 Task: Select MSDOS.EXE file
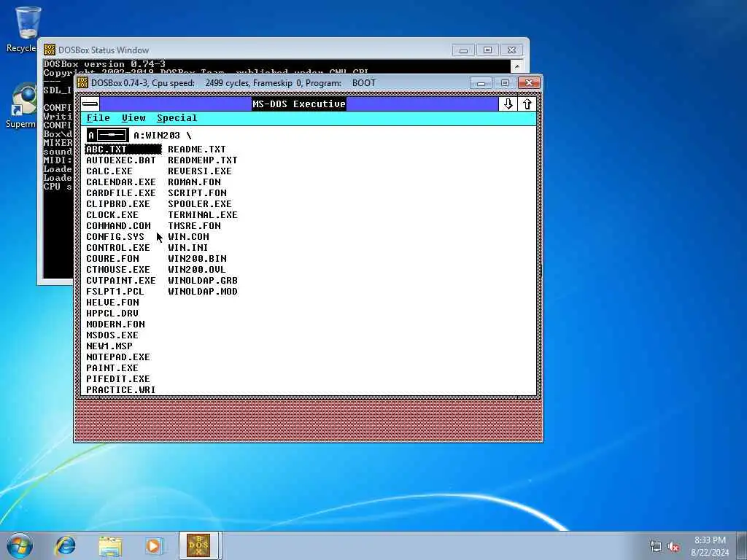click(112, 335)
